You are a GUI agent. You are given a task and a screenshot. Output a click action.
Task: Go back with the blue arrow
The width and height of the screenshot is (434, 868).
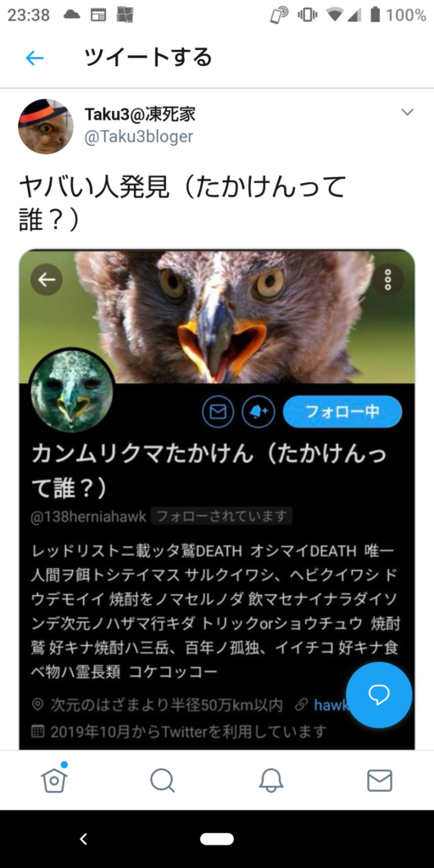click(35, 58)
